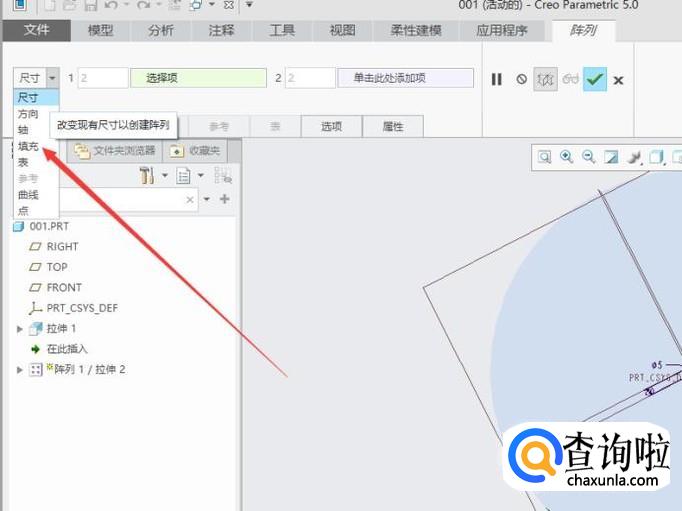
Task: Click the save icon in quick access toolbar
Action: 90,4
